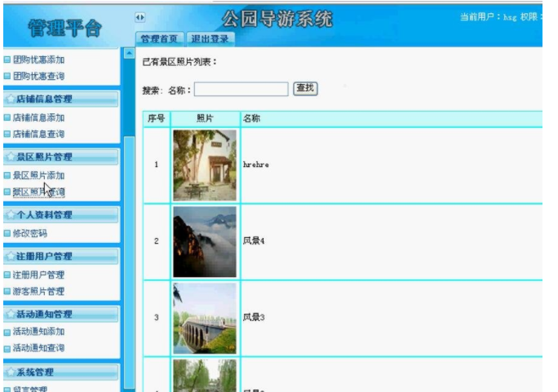Image resolution: width=558 pixels, height=392 pixels.
Task: Open 注册用户管理 sub-item link
Action: pos(38,275)
